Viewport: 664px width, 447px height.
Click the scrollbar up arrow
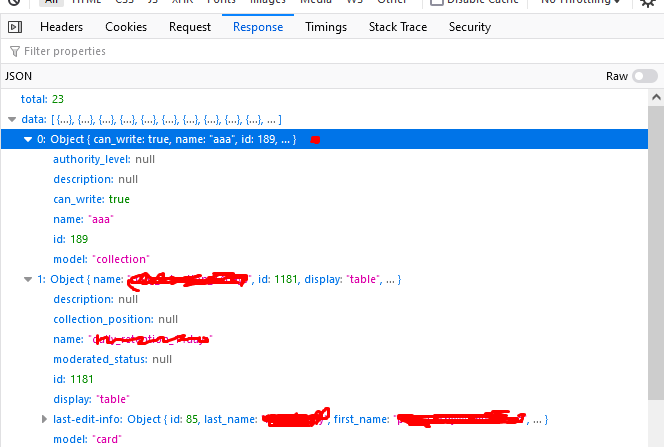pos(656,97)
